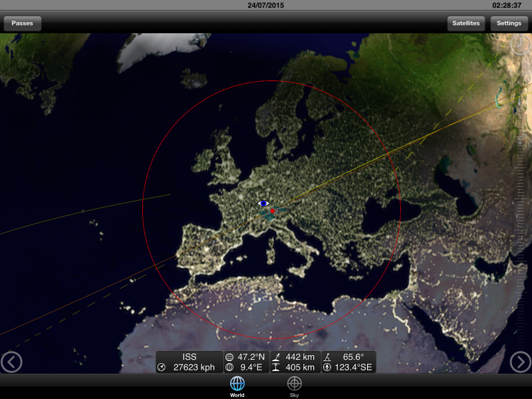Click the 9.4°E longitude value
The height and width of the screenshot is (399, 532).
click(251, 367)
